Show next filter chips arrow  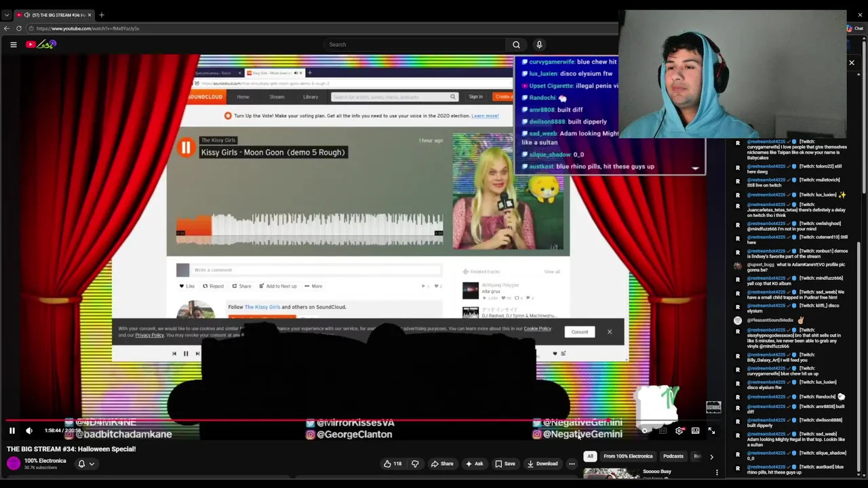(711, 457)
